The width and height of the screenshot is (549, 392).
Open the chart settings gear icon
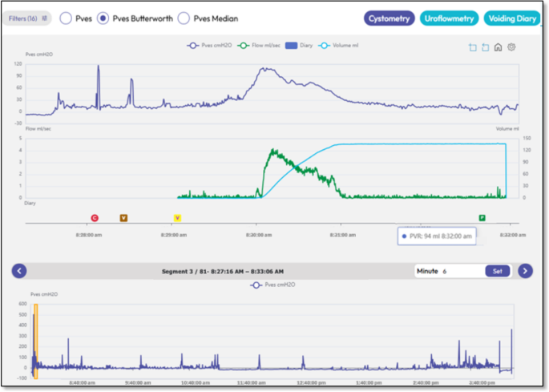tap(511, 47)
